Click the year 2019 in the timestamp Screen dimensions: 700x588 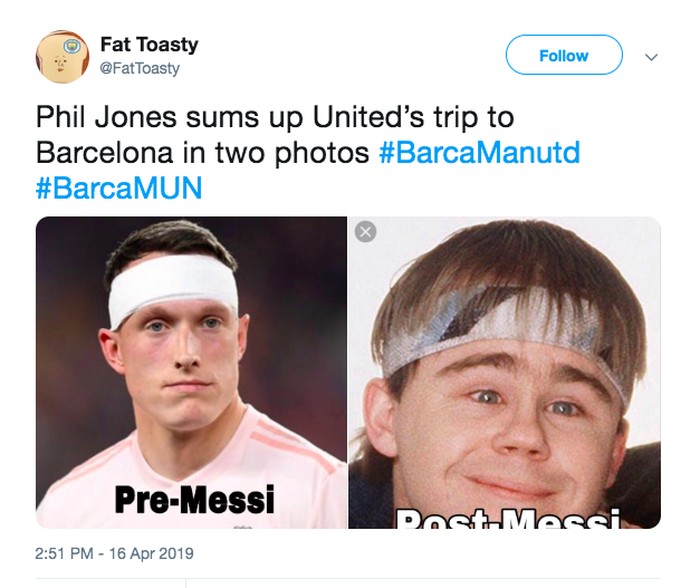coord(176,554)
